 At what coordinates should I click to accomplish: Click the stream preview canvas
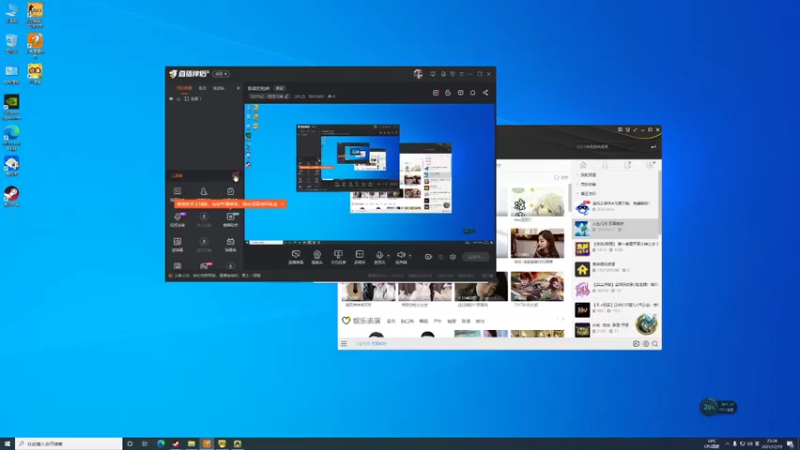(x=370, y=174)
